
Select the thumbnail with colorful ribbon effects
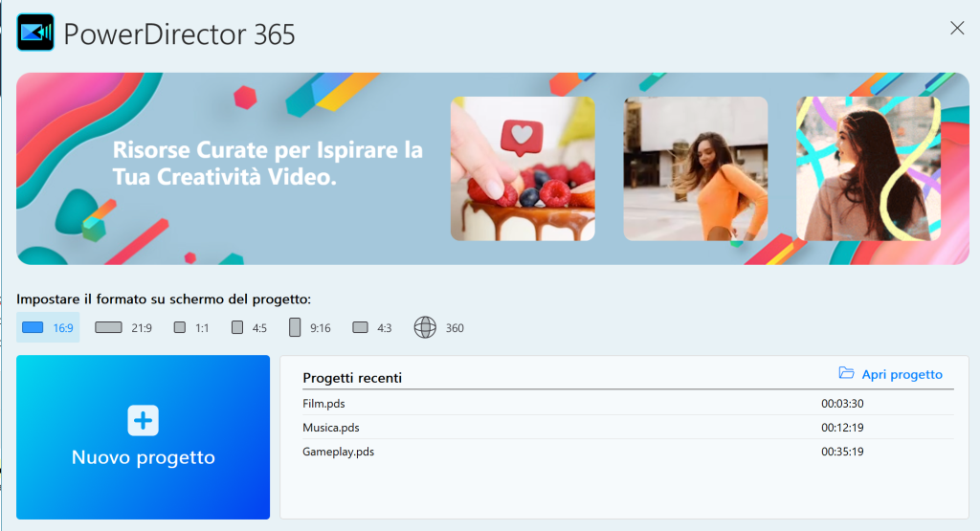click(x=868, y=169)
